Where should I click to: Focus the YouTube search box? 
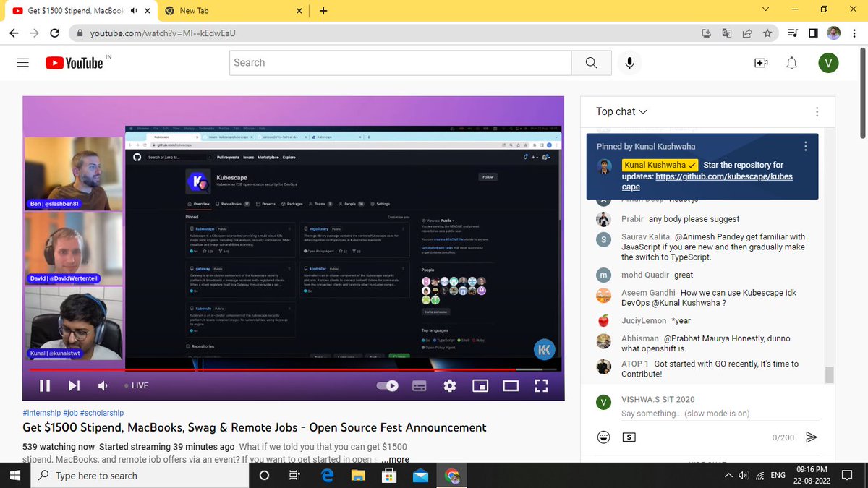[x=401, y=63]
